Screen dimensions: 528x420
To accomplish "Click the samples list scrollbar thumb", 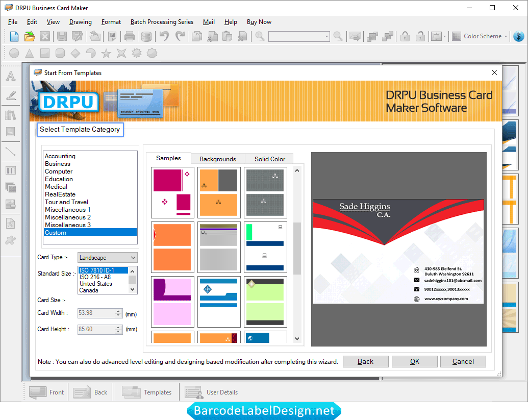I will coord(297,249).
